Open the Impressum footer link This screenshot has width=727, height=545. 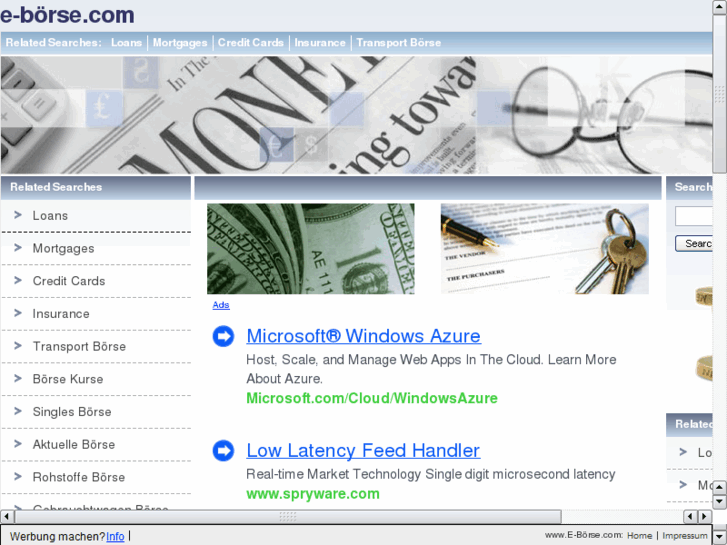[684, 536]
